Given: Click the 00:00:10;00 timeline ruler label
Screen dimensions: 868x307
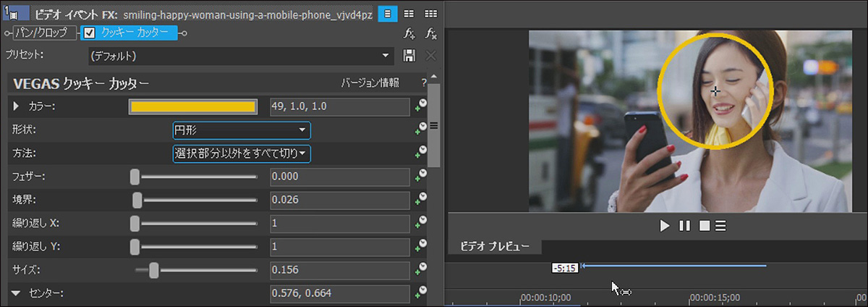Looking at the screenshot, I should (545, 298).
